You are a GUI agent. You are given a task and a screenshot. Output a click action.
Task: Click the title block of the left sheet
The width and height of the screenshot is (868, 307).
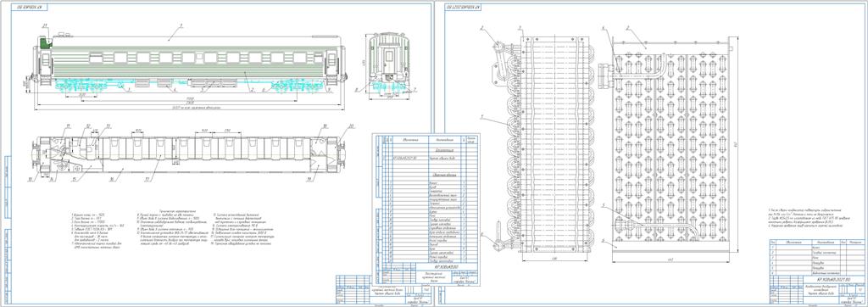382,289
